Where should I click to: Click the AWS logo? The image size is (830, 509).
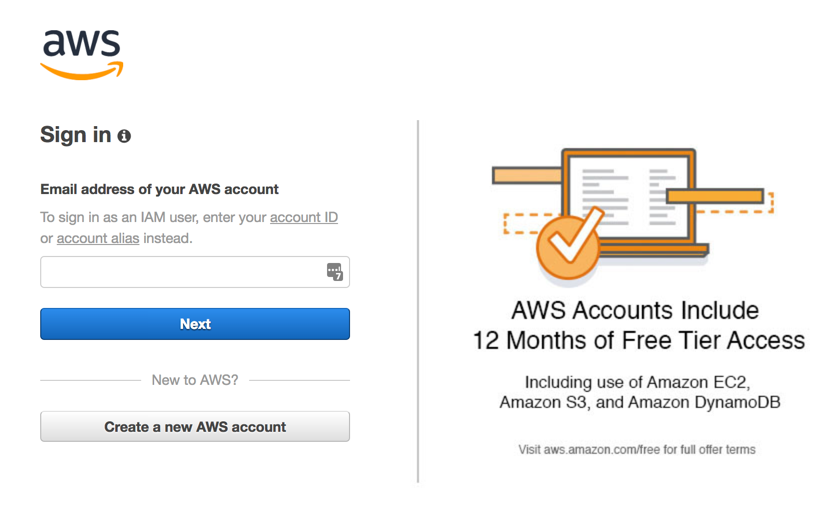pos(82,54)
